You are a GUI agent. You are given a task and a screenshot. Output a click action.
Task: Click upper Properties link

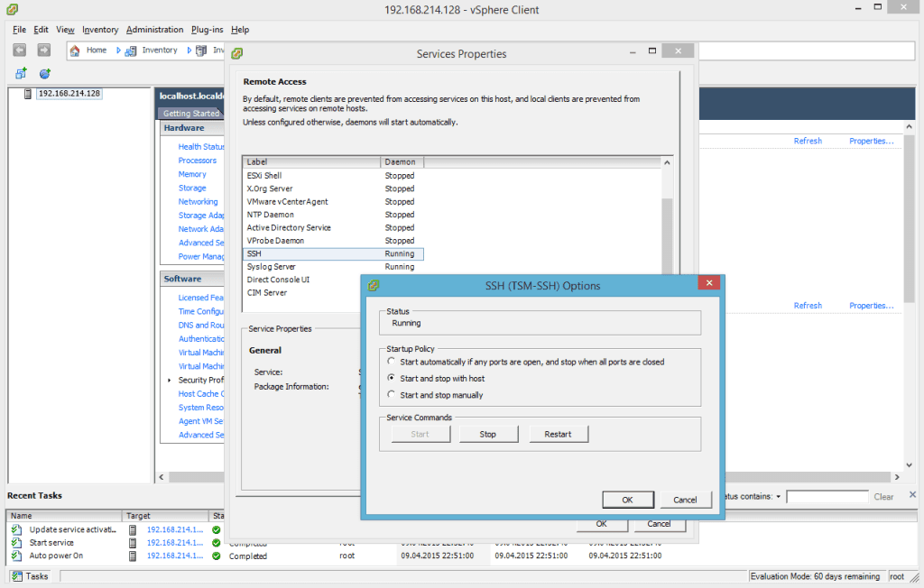point(871,141)
